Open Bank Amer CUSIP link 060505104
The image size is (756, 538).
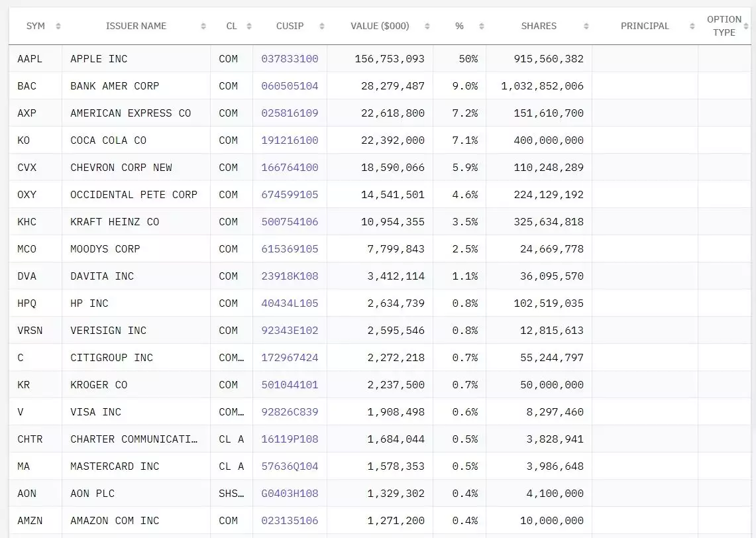(290, 86)
